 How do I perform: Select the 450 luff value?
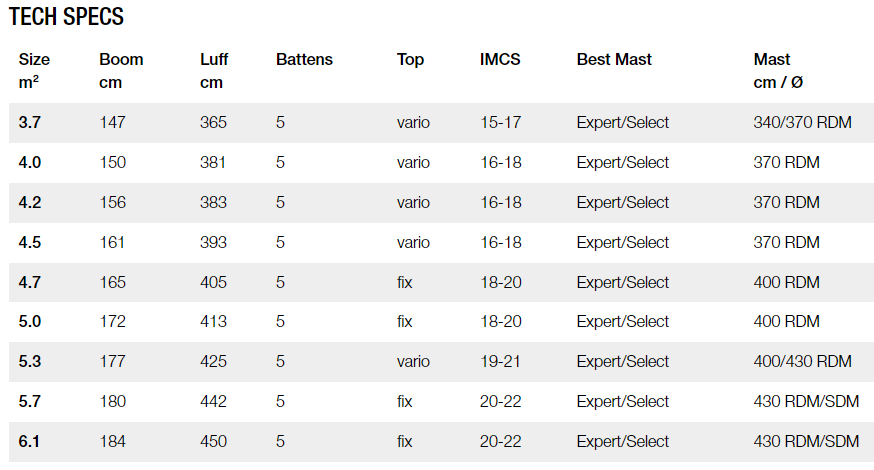213,441
